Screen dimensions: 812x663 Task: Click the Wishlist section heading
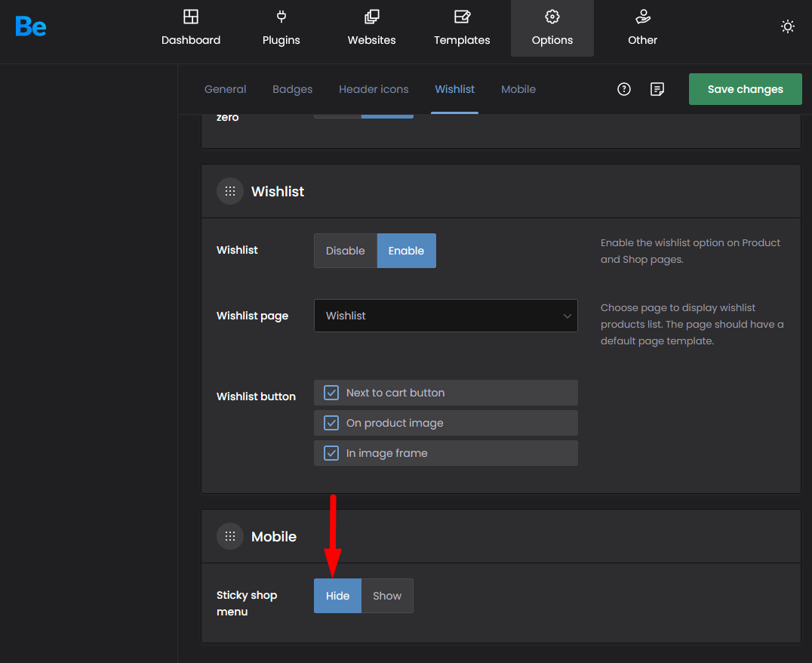(278, 191)
